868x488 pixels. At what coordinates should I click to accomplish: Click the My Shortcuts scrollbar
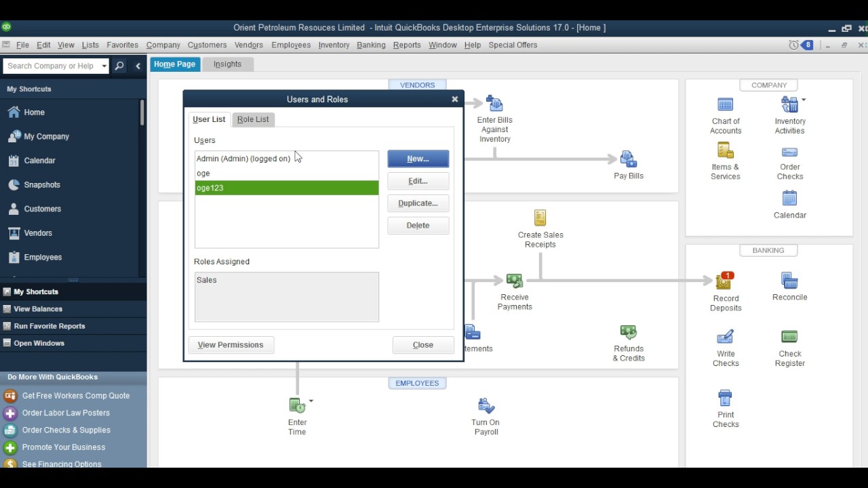point(142,113)
